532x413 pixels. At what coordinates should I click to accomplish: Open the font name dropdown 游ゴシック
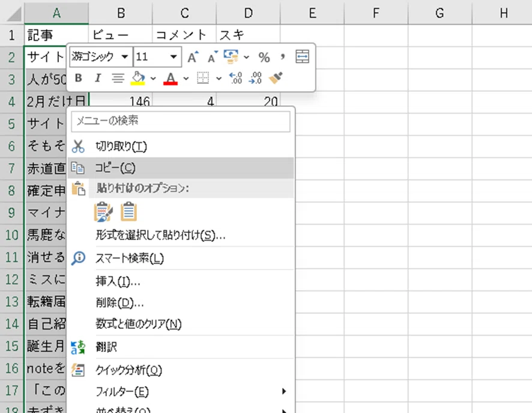[x=125, y=56]
